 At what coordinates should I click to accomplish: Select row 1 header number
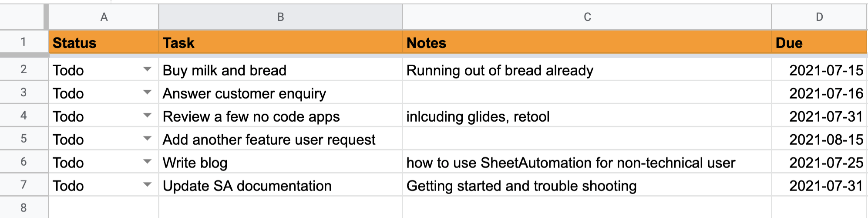pos(23,42)
